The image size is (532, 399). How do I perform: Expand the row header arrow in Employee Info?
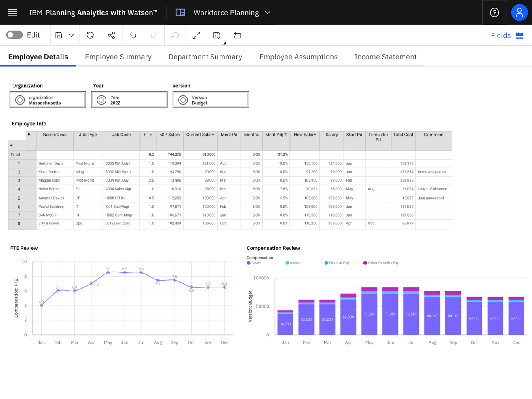[29, 135]
